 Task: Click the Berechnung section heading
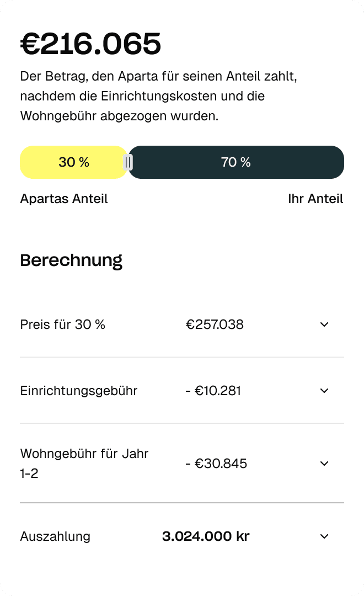pos(71,260)
